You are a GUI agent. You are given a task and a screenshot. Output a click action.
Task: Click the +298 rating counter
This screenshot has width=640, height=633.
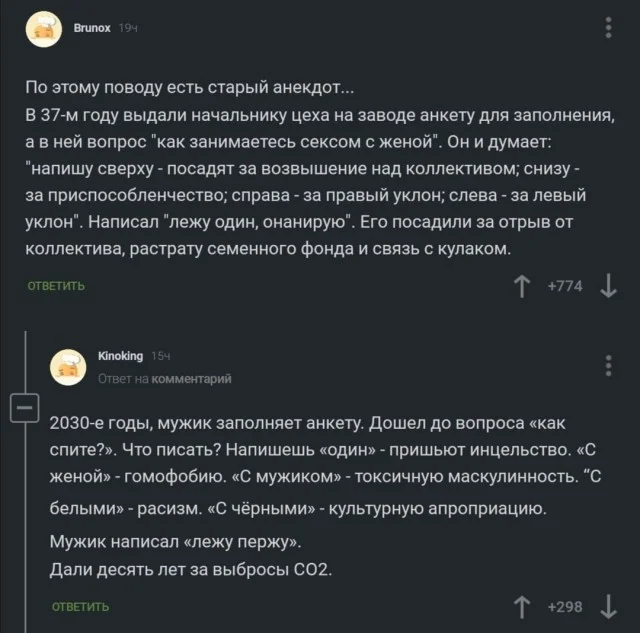[x=565, y=606]
